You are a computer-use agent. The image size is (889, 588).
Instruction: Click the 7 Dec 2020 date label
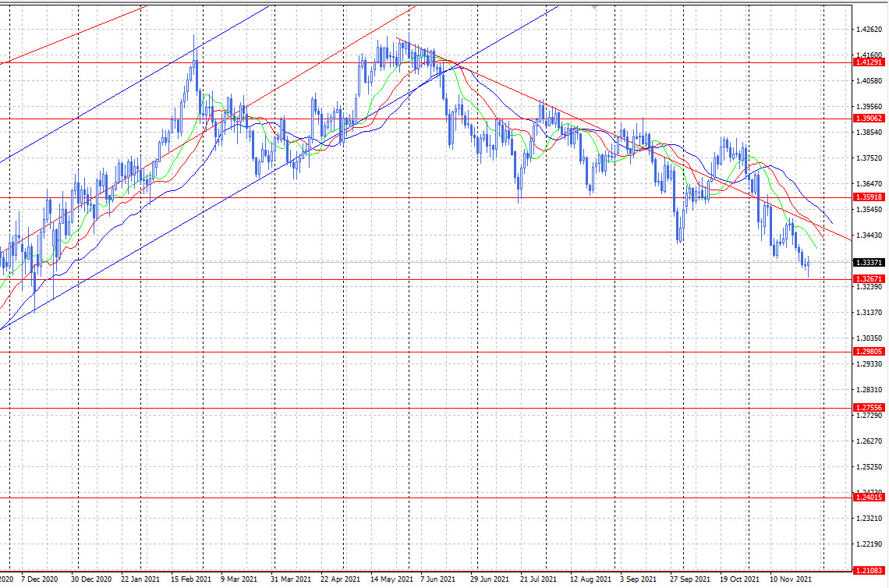[39, 579]
